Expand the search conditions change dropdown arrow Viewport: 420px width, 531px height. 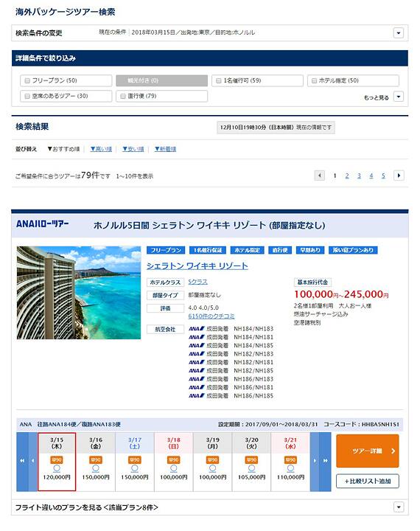(399, 33)
